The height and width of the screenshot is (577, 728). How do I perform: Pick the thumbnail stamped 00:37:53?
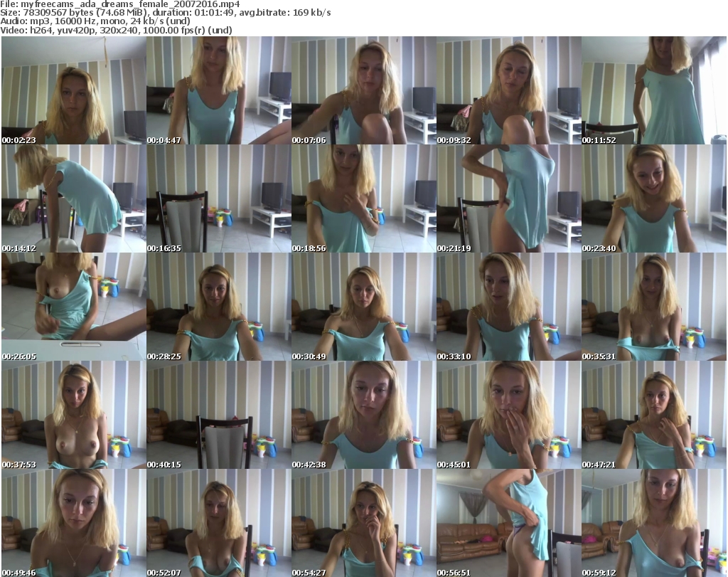74,415
